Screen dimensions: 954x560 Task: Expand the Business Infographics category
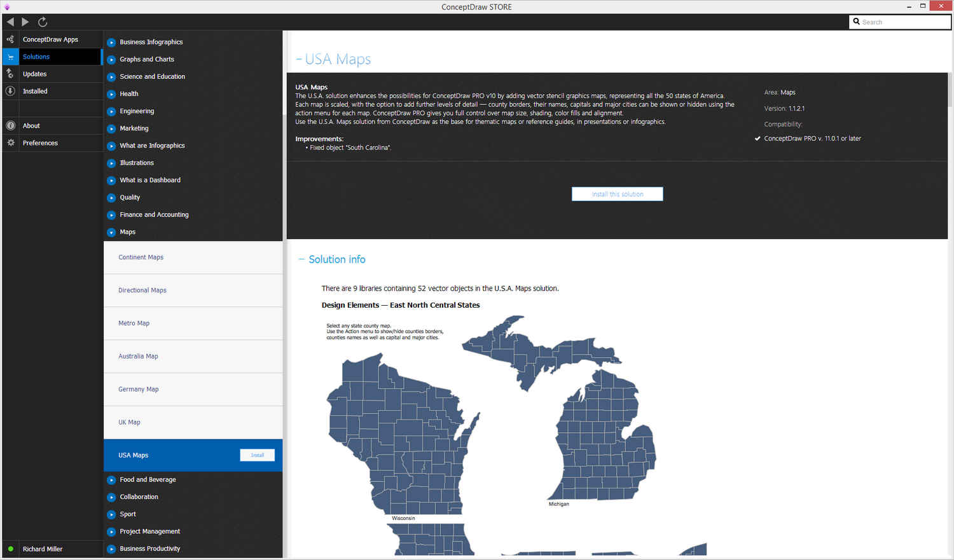pyautogui.click(x=111, y=43)
